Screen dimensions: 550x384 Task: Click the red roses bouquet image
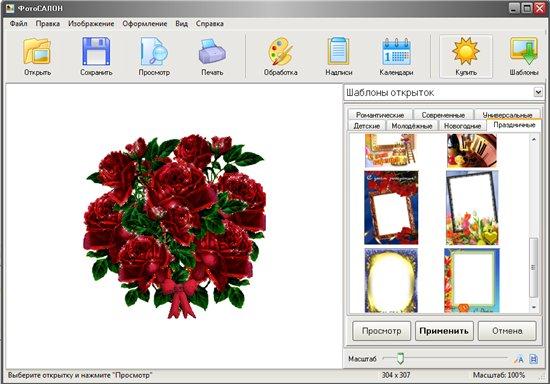point(174,226)
